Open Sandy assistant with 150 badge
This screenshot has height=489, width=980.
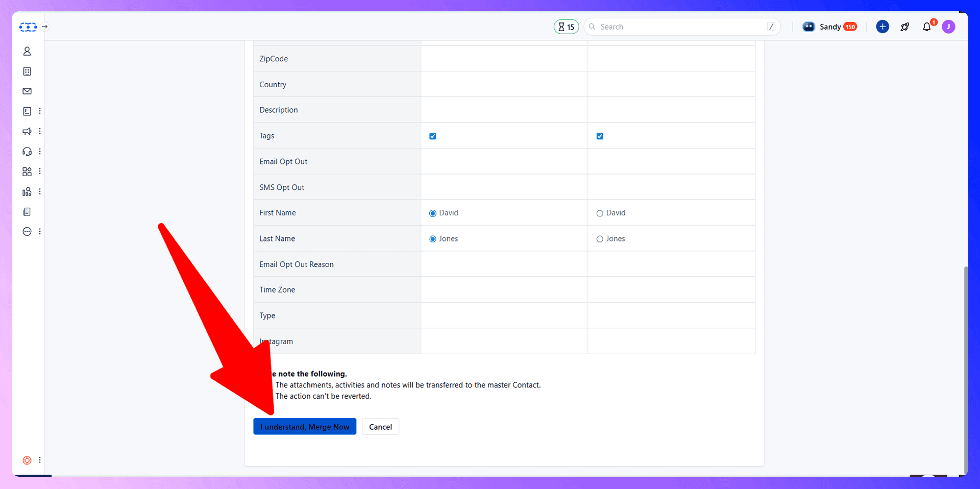(829, 27)
